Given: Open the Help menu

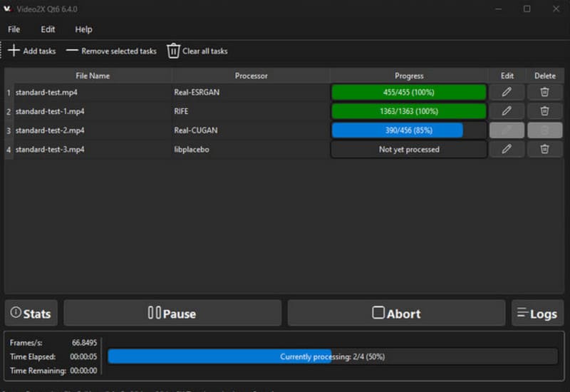Looking at the screenshot, I should click(83, 29).
